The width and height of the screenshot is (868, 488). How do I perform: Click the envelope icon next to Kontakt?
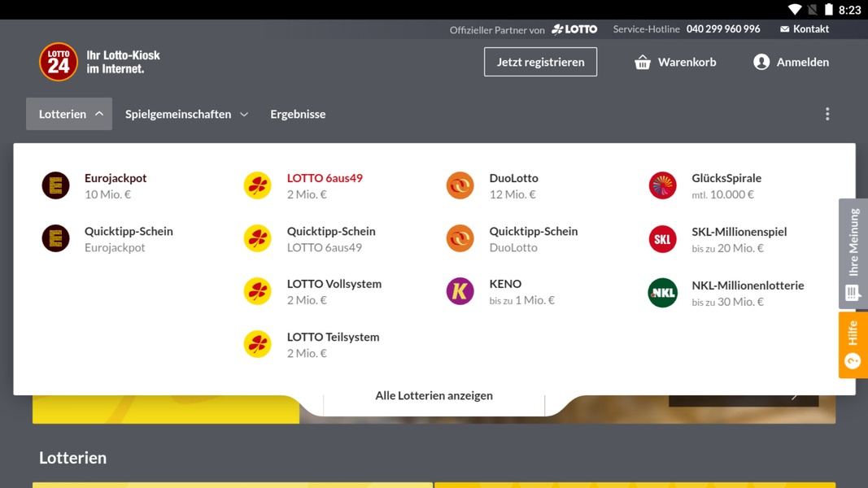click(x=784, y=29)
